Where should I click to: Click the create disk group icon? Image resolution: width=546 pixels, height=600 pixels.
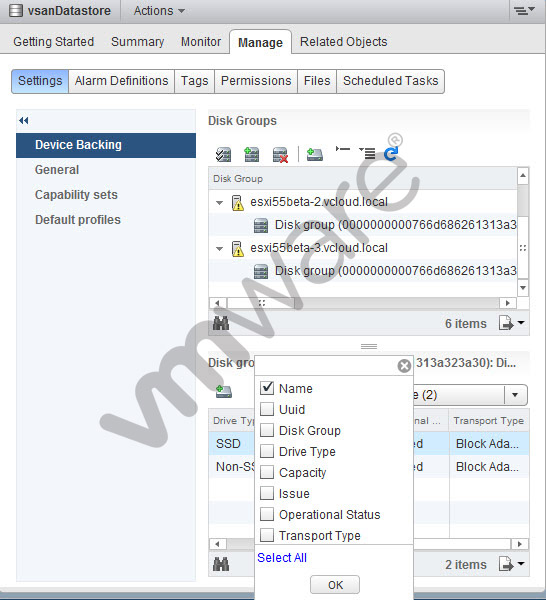point(251,155)
